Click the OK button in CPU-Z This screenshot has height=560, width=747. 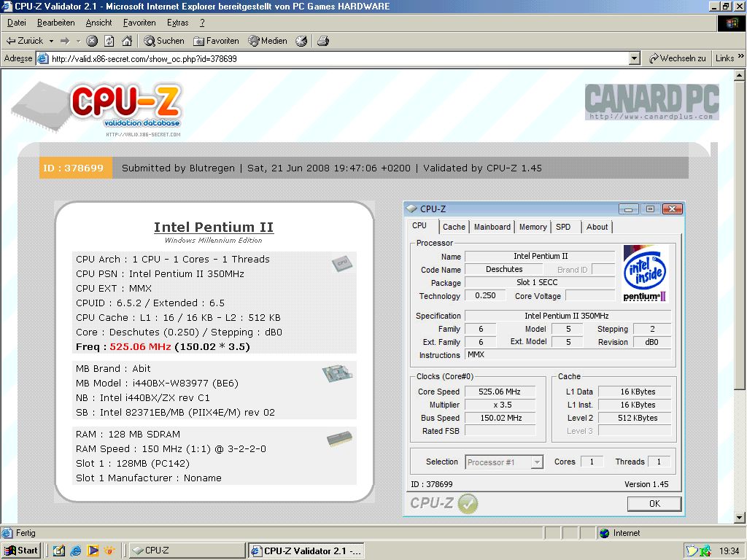click(x=654, y=503)
